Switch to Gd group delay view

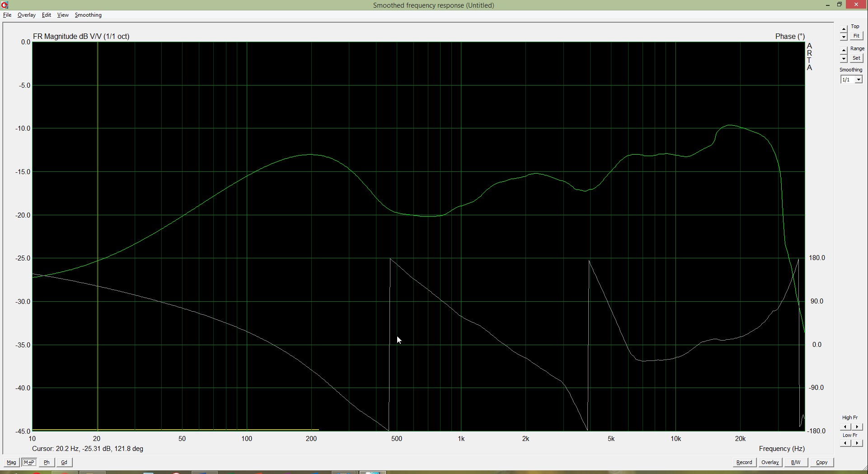(64, 462)
